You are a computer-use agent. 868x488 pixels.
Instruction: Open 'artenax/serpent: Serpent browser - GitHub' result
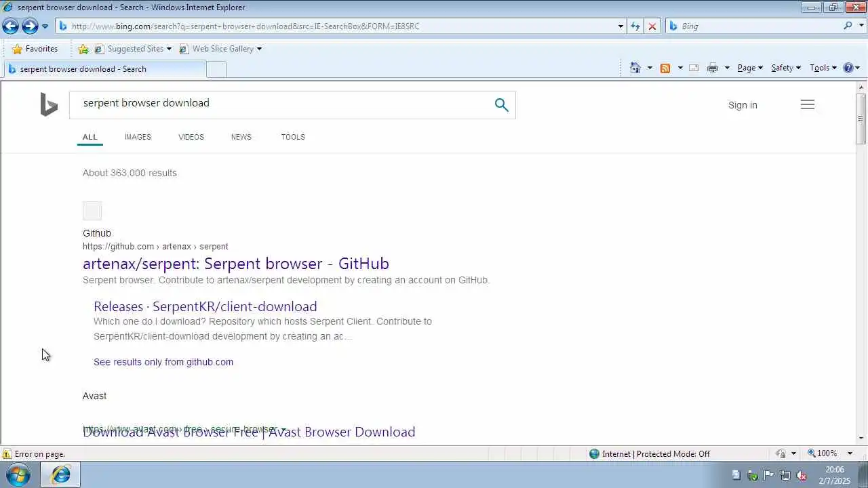[236, 264]
